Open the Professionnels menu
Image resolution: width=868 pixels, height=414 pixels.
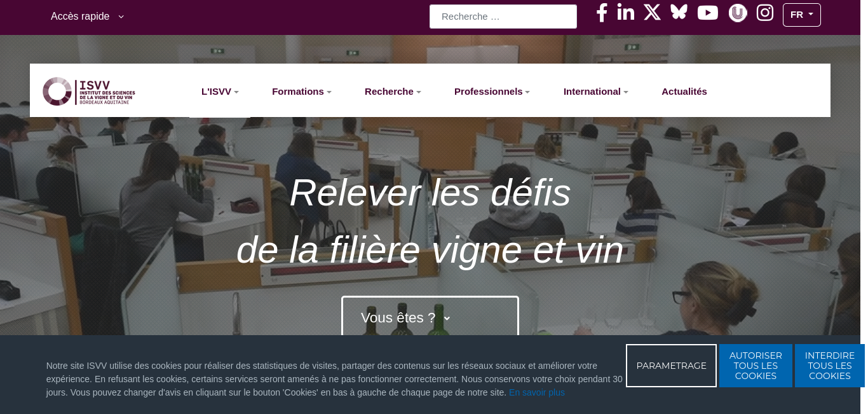tap(492, 92)
